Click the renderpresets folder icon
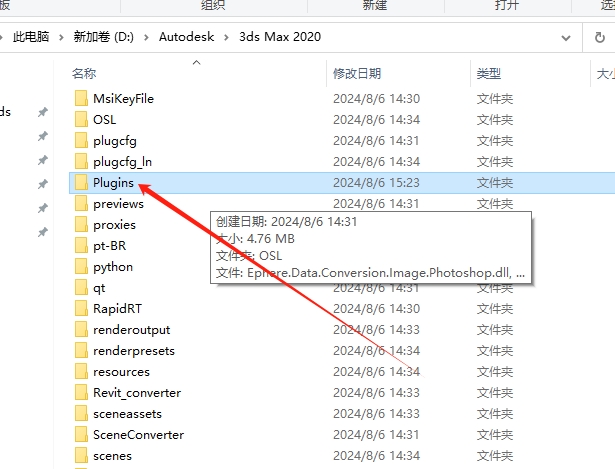This screenshot has width=615, height=469. (81, 351)
